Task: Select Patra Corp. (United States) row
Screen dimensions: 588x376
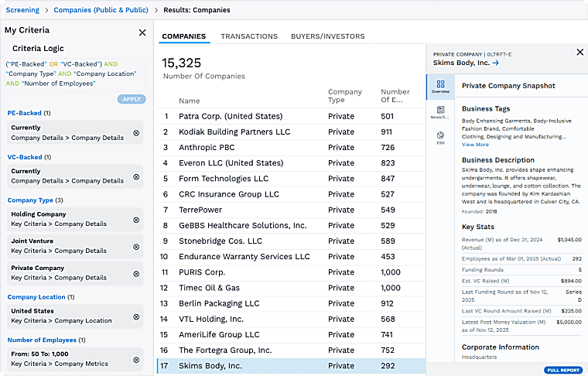Action: click(292, 116)
